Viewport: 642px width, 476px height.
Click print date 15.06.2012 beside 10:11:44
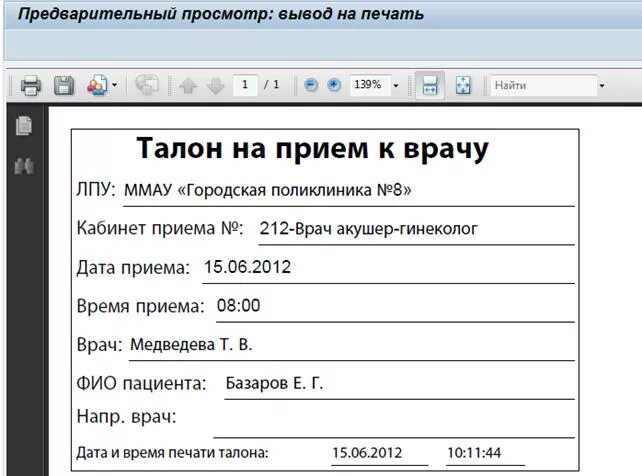tap(367, 453)
